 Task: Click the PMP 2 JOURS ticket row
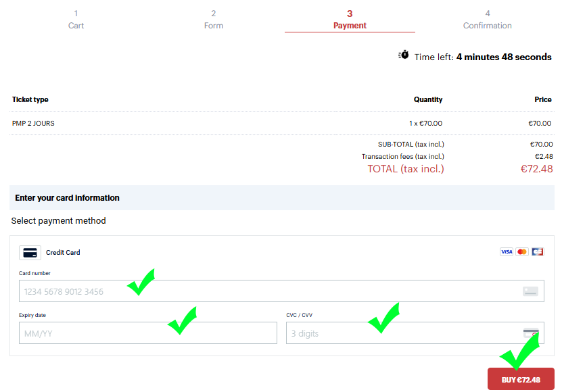click(x=282, y=123)
